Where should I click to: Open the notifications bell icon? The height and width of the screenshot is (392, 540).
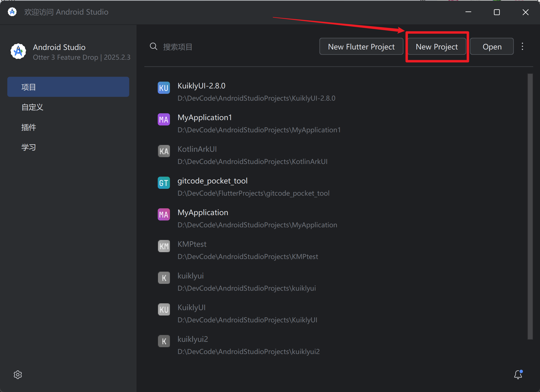pos(518,374)
